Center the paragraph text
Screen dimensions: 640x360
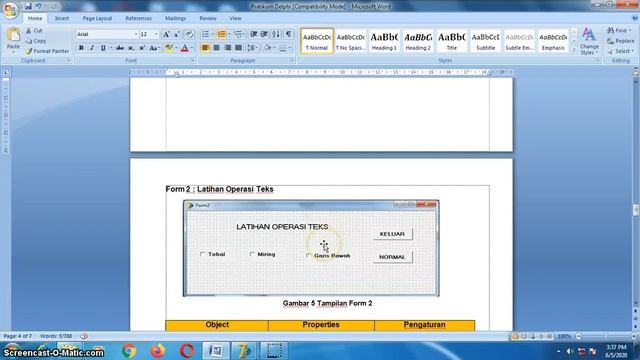[217, 48]
